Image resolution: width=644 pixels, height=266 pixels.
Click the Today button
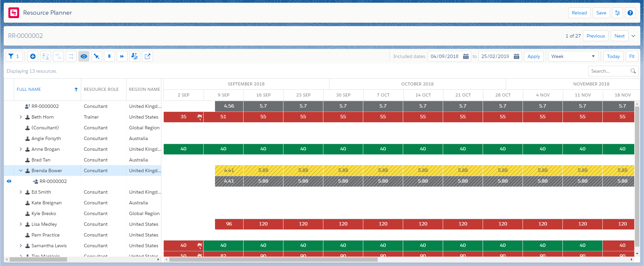click(x=613, y=56)
